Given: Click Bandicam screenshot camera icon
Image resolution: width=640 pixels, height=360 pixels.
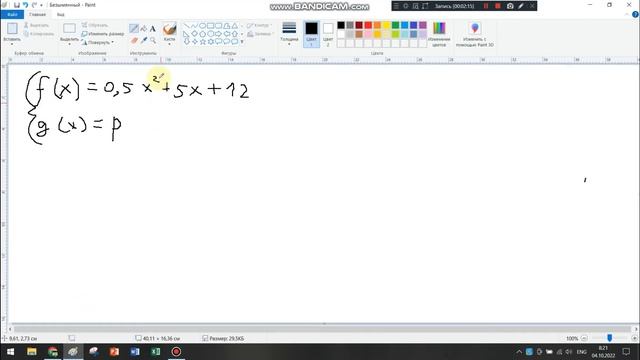Looking at the screenshot, I should 510,6.
